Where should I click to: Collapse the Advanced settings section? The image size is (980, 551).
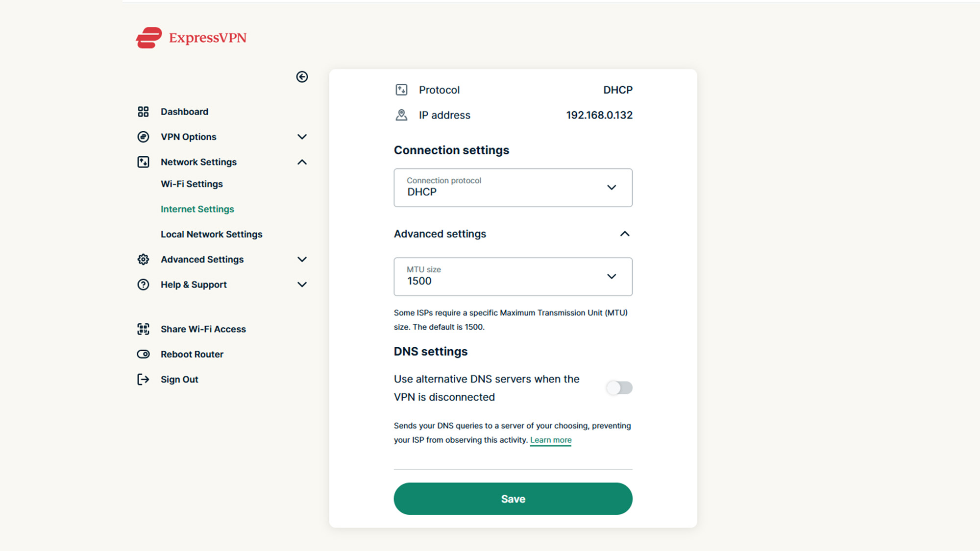click(x=624, y=234)
